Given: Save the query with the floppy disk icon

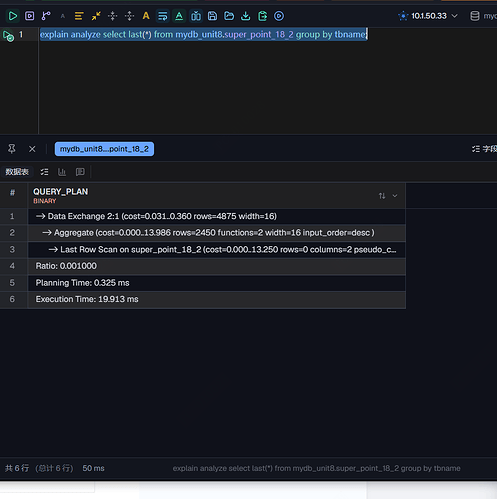Looking at the screenshot, I should click(x=212, y=16).
